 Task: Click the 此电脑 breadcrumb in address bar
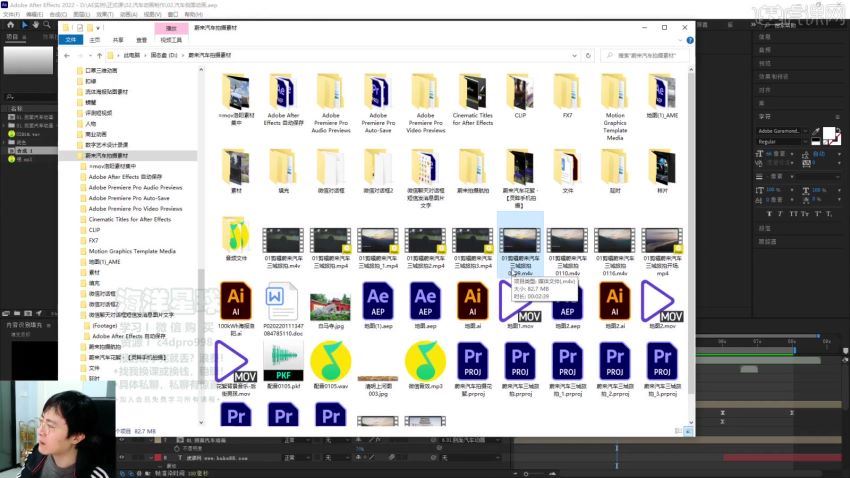[132, 55]
